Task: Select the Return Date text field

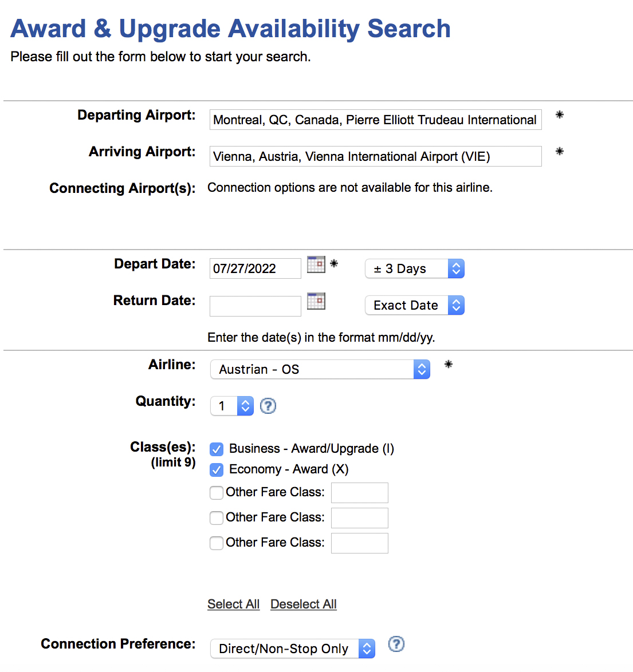Action: [255, 305]
